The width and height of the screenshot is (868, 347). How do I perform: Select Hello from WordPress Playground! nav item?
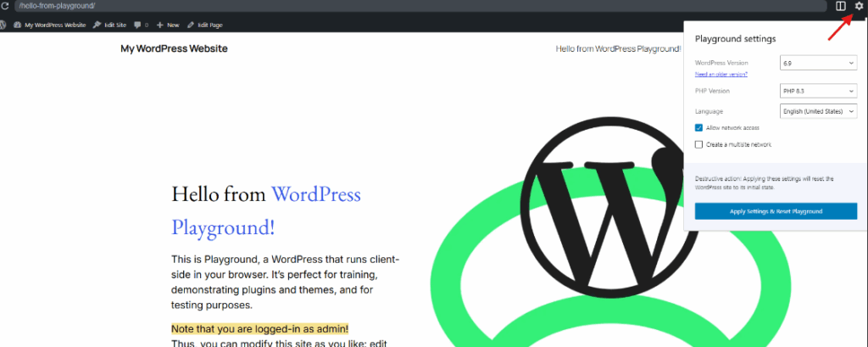(x=618, y=48)
